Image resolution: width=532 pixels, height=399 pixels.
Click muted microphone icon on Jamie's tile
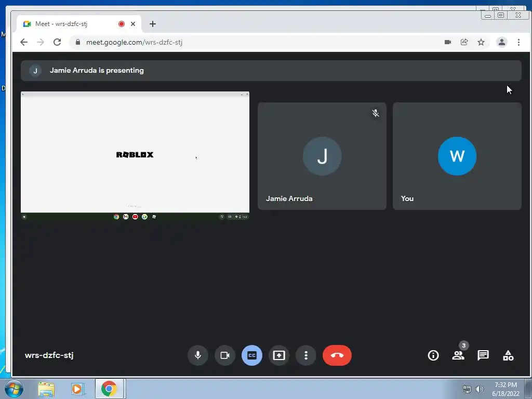point(375,113)
